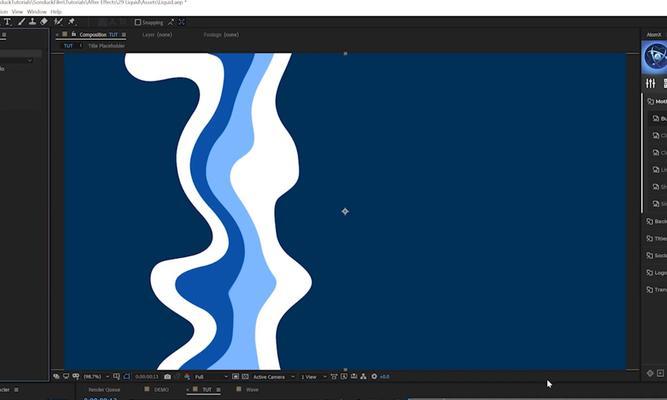Viewport: 667px width, 400px height.
Task: Open the Logo folder in AtomX
Action: click(x=657, y=272)
